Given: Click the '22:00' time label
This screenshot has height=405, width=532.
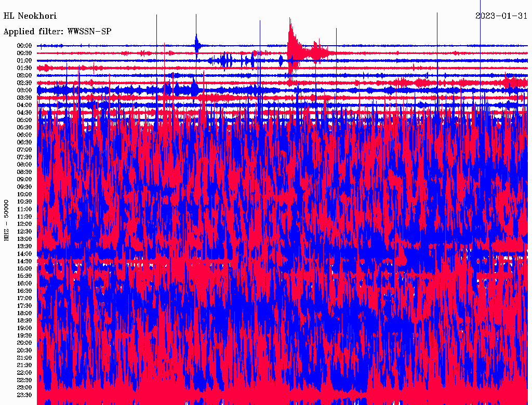Looking at the screenshot, I should (x=24, y=373).
